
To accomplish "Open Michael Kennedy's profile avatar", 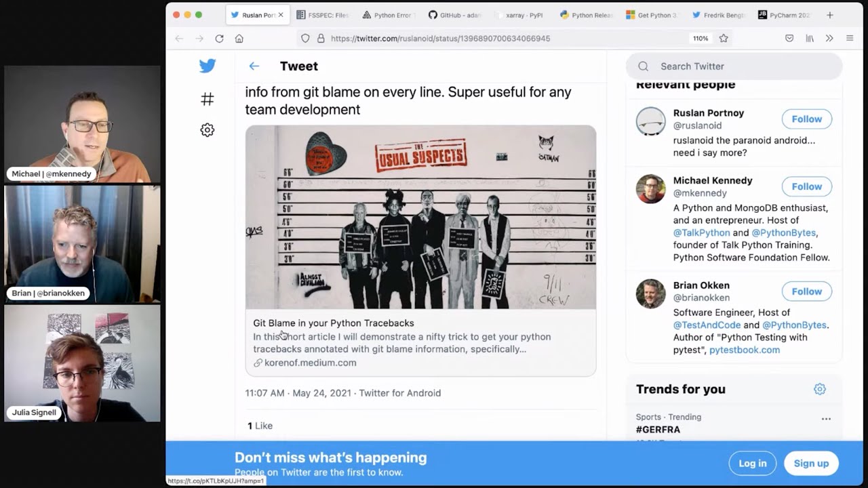I will pos(651,189).
